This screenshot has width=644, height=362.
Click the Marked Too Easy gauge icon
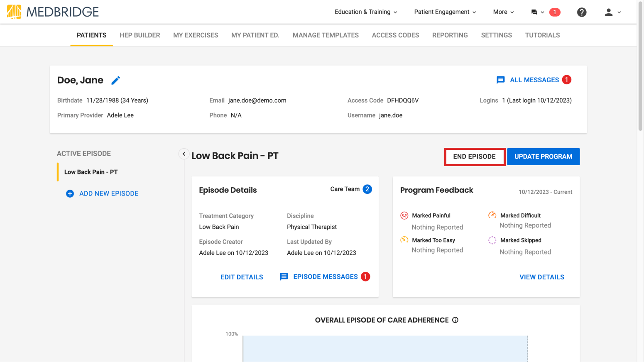[x=404, y=240]
